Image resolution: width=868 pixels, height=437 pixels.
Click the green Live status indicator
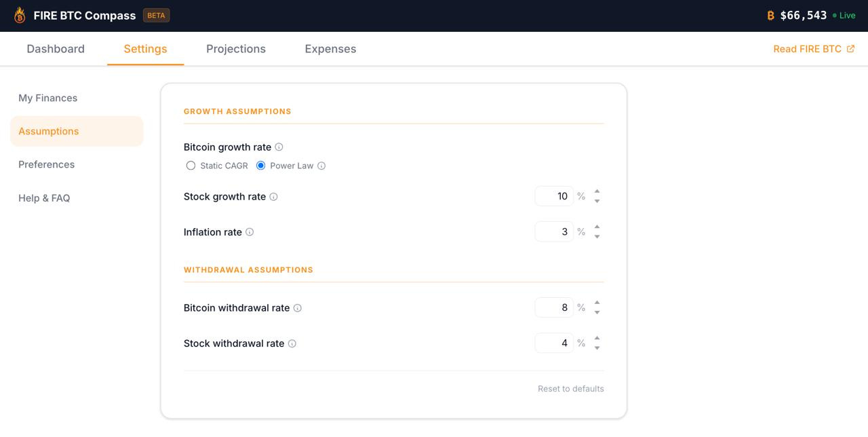[844, 15]
